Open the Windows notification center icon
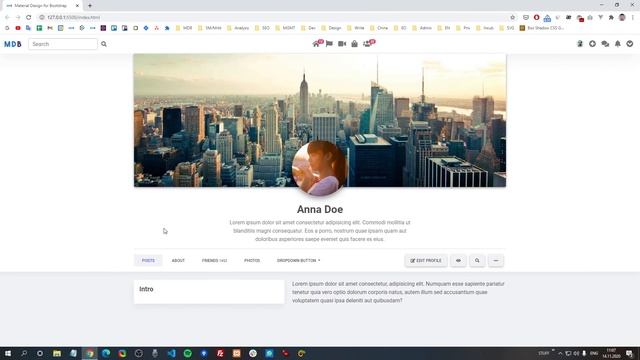Viewport: 640px width, 360px height. coord(630,353)
